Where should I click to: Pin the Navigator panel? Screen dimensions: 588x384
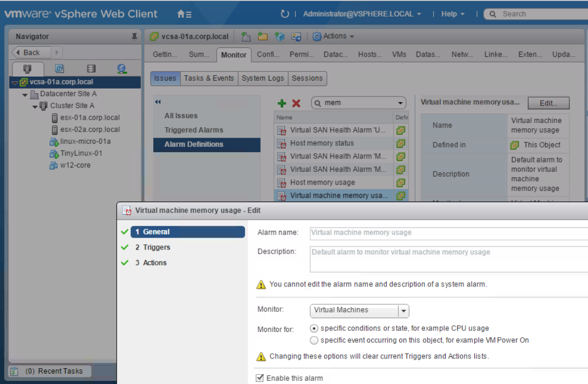pyautogui.click(x=134, y=36)
